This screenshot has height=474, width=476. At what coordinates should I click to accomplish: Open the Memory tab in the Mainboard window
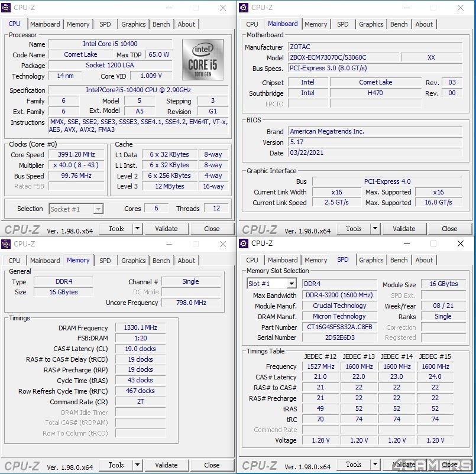click(x=316, y=24)
